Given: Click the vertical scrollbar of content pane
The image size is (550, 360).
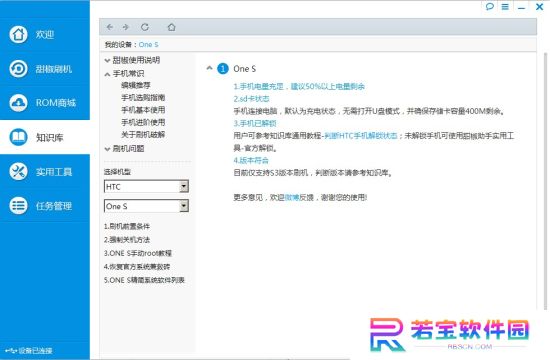Looking at the screenshot, I should point(545,181).
